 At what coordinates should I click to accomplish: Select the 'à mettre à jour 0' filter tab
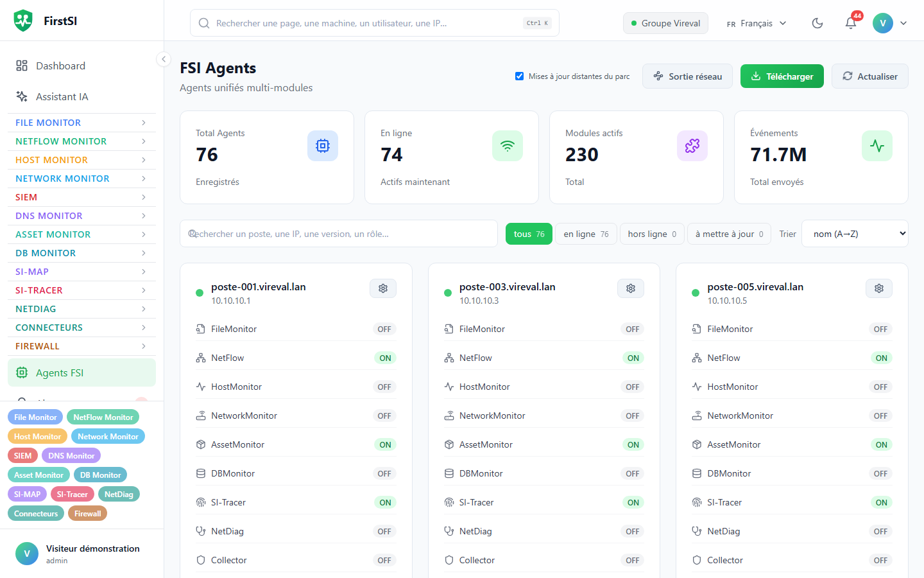730,234
